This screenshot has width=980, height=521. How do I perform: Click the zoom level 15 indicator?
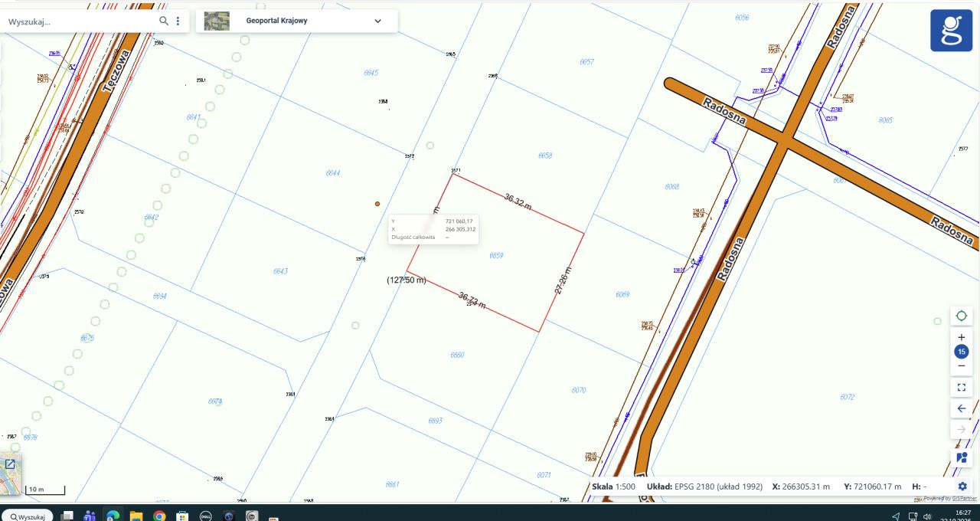[x=962, y=352]
